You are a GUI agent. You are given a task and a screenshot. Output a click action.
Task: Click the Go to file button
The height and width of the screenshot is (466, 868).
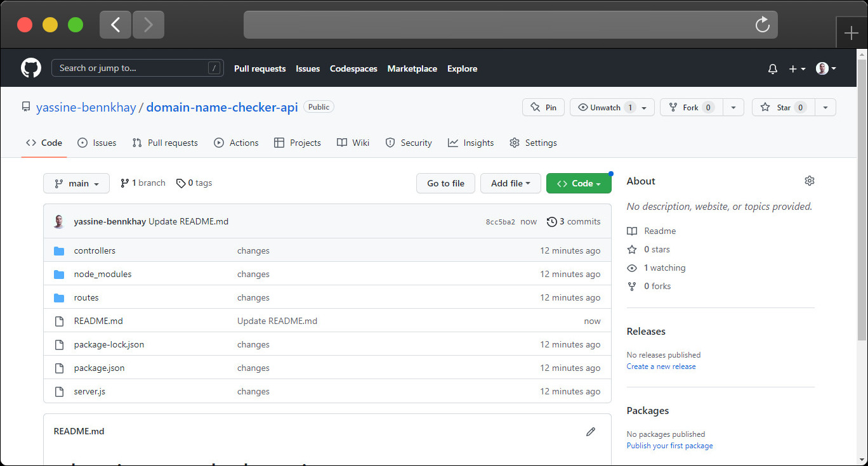(445, 183)
